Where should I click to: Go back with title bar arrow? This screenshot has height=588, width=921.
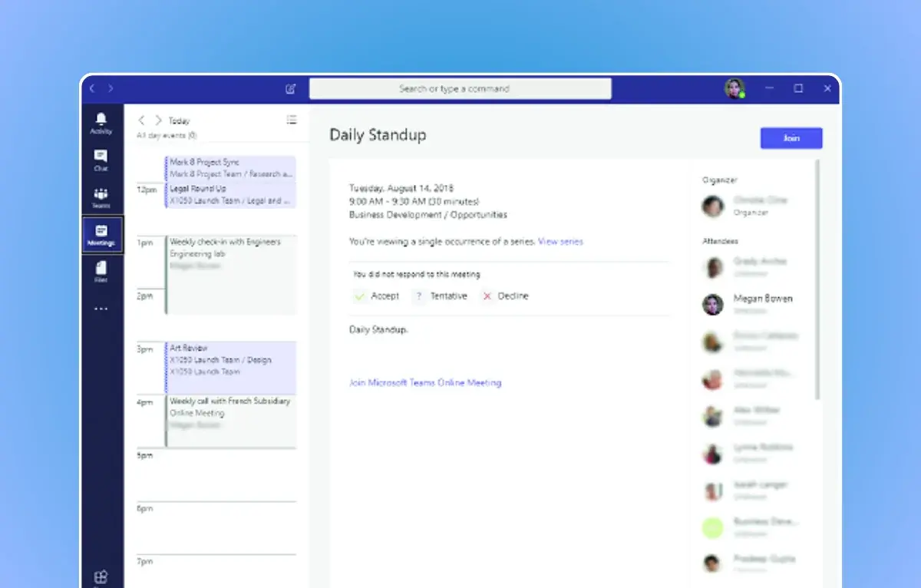pyautogui.click(x=92, y=89)
